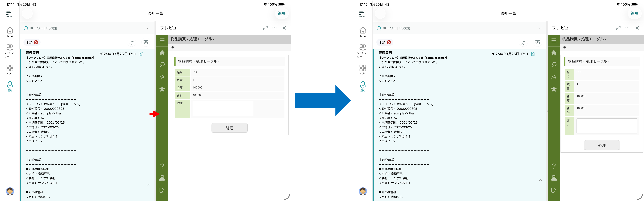Viewport: 644px width, 201px height.
Task: Open アプリ in the 17:14 screenshot sidebar
Action: point(10,70)
